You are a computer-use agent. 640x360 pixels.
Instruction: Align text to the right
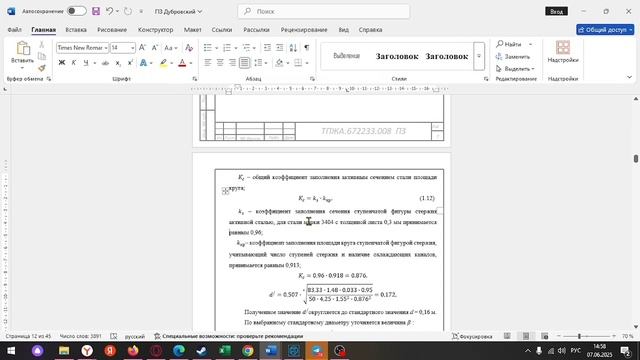pyautogui.click(x=232, y=62)
